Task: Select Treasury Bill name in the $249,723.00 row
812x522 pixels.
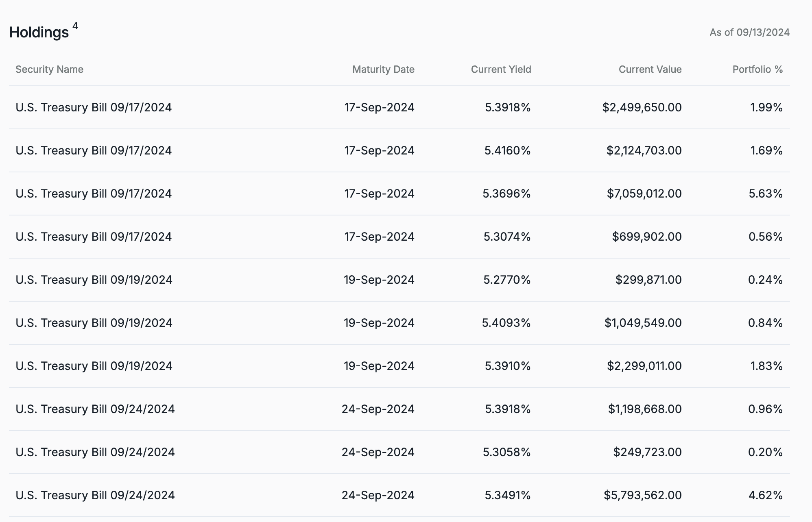Action: (x=95, y=452)
